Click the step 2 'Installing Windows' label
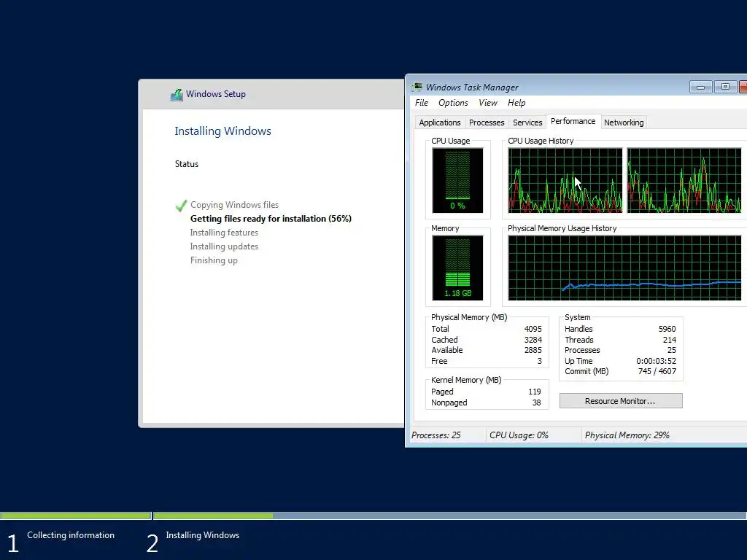The width and height of the screenshot is (747, 560). coord(203,535)
